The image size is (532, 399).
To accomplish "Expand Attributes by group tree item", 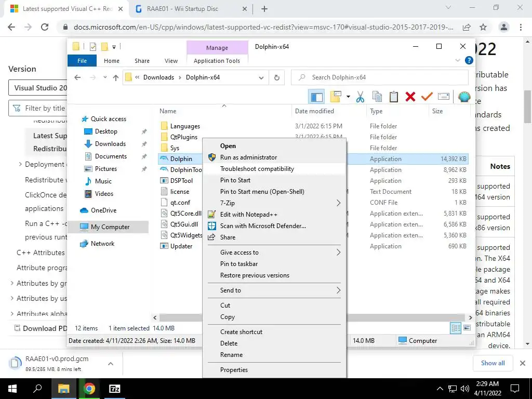I will coord(12,283).
